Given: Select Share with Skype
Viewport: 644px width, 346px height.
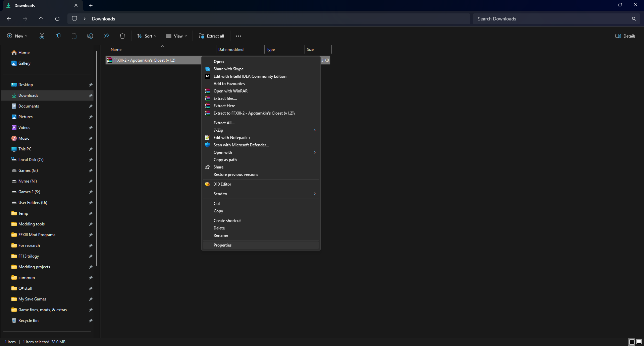Looking at the screenshot, I should click(261, 69).
